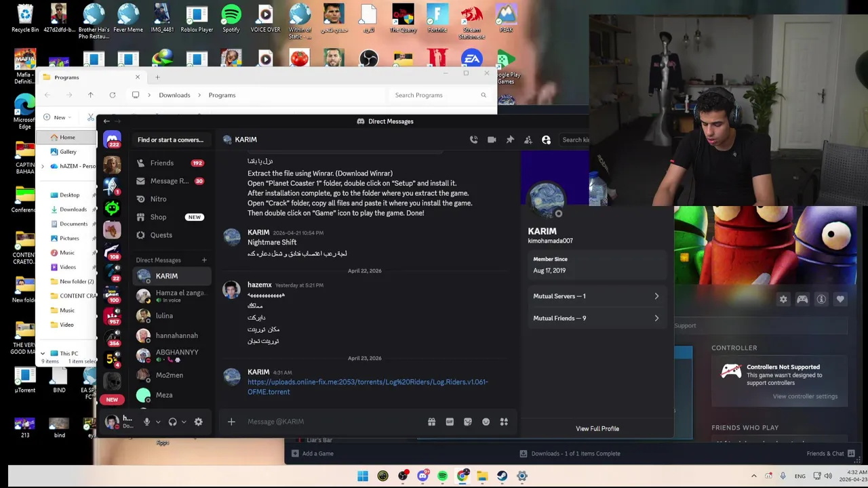
Task: Start a video call in Discord
Action: point(492,140)
